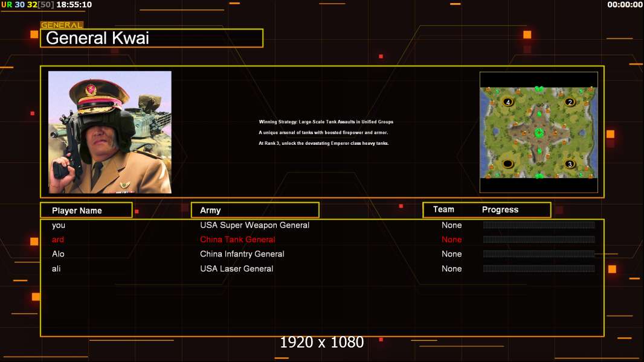This screenshot has width=644, height=362.
Task: Click the team value None for 'ali'
Action: click(x=452, y=268)
